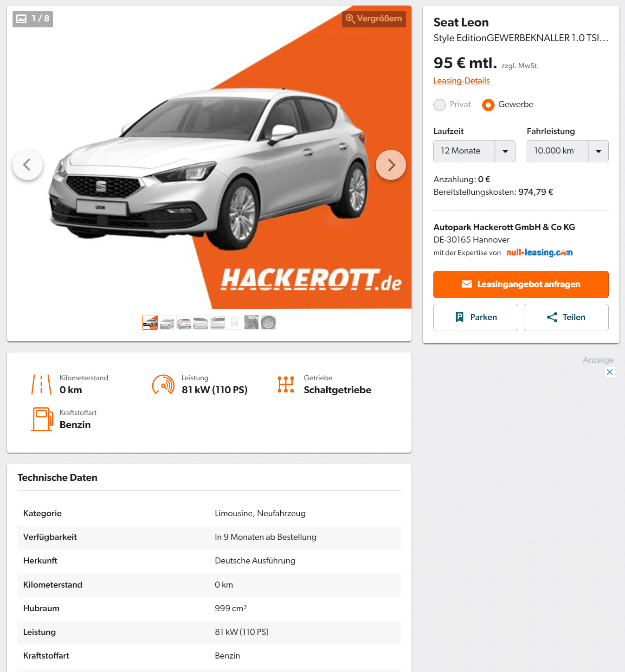Click the Kilometerstand road icon

pos(41,384)
